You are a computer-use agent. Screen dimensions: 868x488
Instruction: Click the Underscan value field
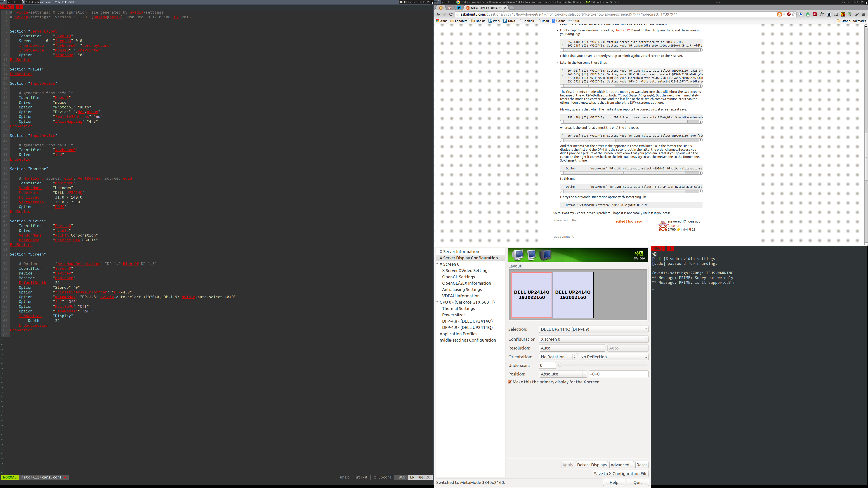pos(547,365)
